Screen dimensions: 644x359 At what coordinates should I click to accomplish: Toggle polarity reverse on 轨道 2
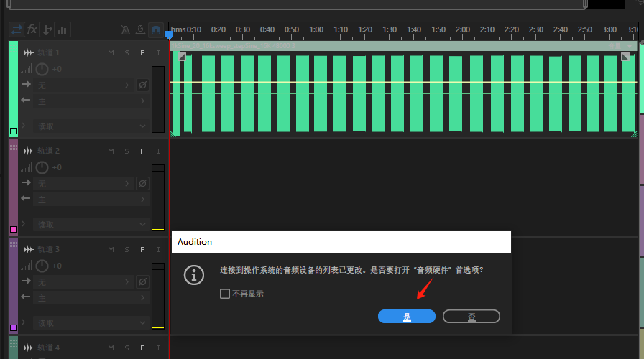click(x=142, y=184)
